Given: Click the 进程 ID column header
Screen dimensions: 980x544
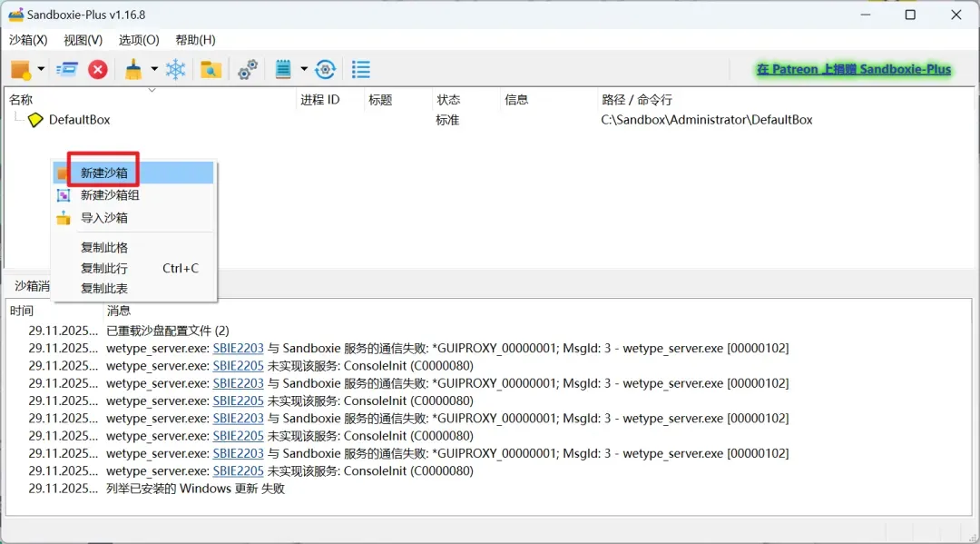Looking at the screenshot, I should pos(330,99).
